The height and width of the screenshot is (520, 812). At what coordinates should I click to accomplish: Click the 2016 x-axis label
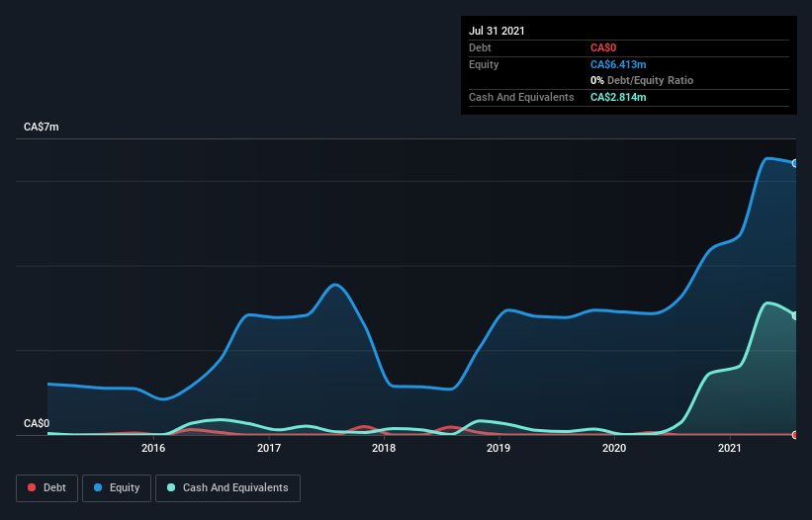[x=153, y=448]
